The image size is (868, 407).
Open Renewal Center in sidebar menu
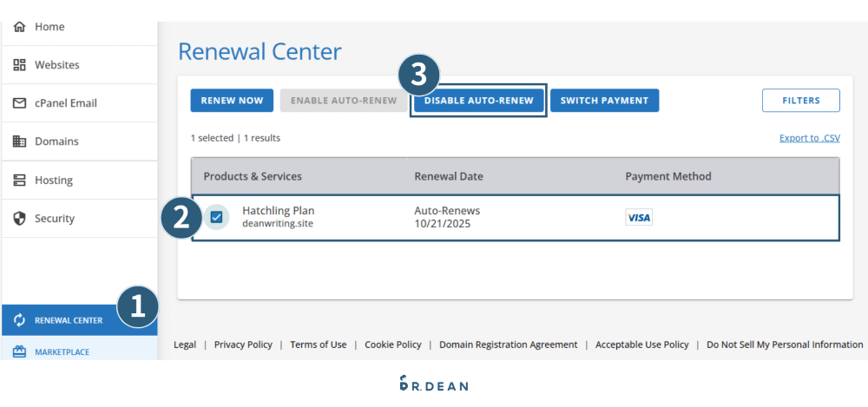(68, 320)
